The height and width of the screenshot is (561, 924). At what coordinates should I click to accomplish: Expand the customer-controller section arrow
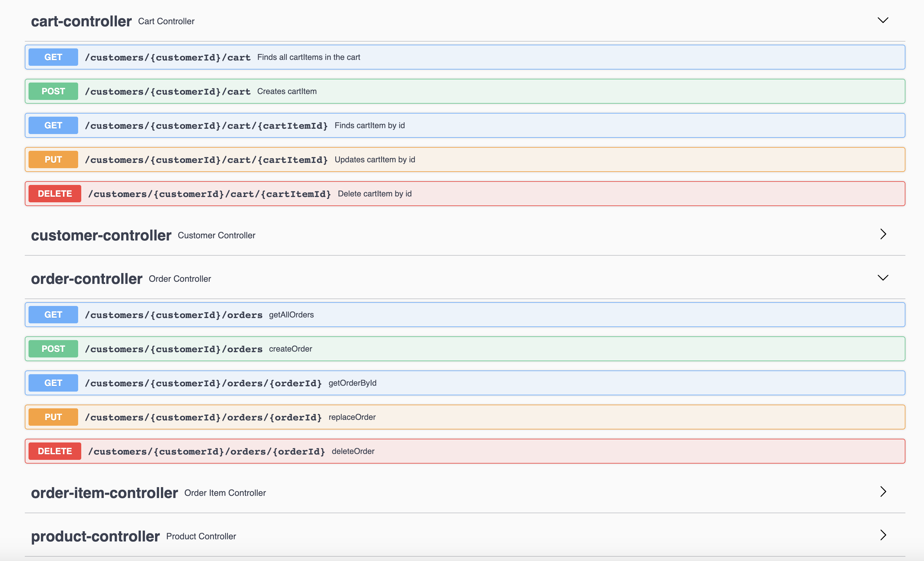click(x=883, y=234)
